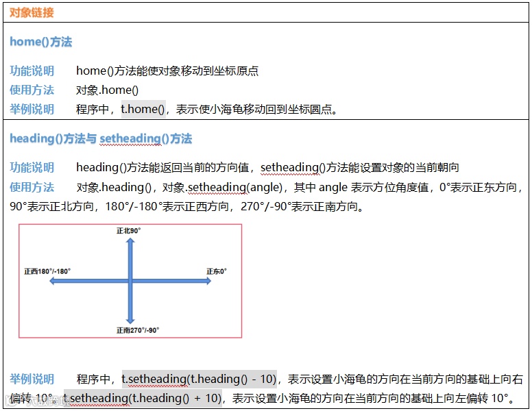Click the orange heading 对象链接
The width and height of the screenshot is (532, 411).
point(32,13)
